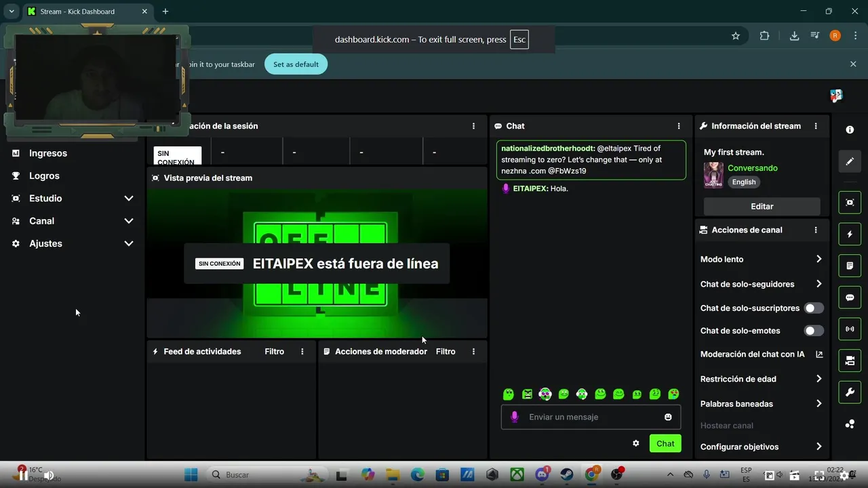
Task: Toggle the stream preview panel icon in right sidebar
Action: click(x=850, y=202)
